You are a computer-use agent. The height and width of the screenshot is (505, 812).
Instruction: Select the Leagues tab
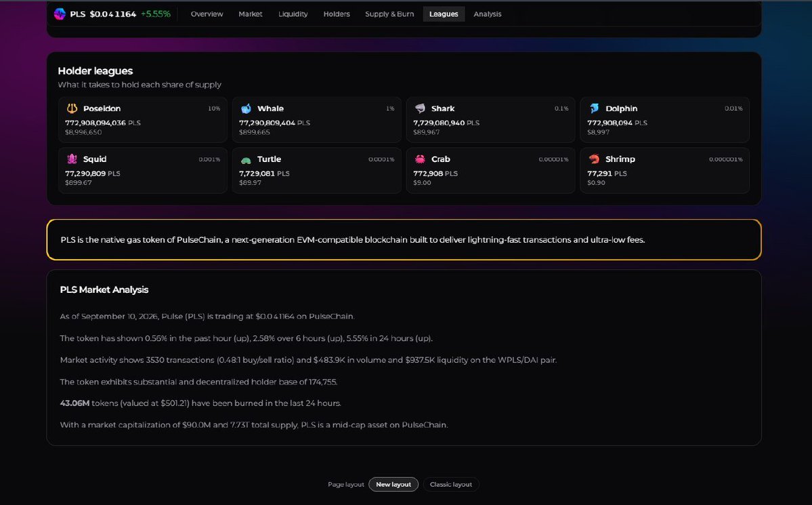444,14
